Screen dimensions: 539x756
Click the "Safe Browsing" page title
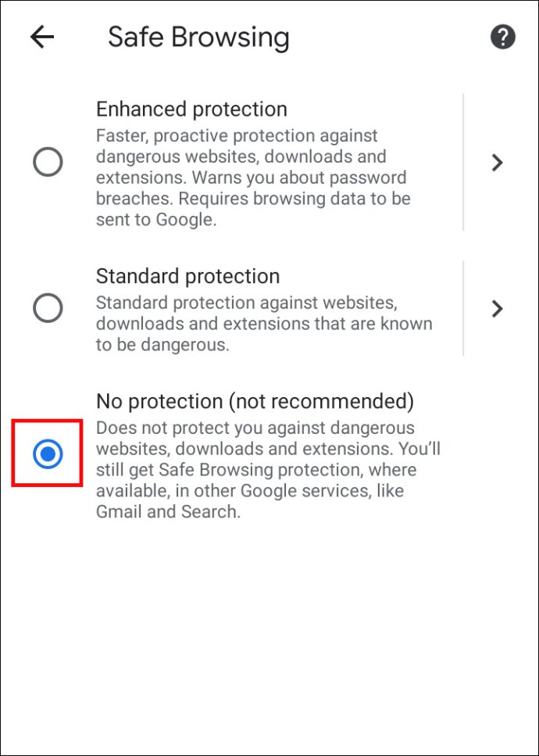(x=198, y=37)
